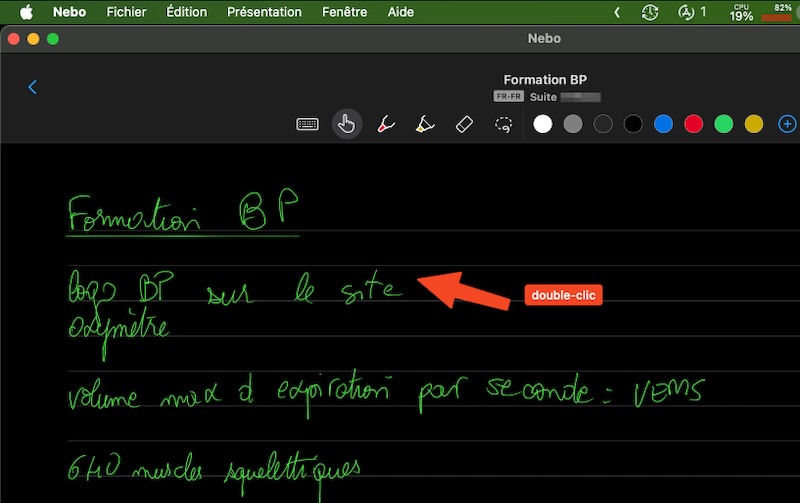Open the Édition menu

click(x=187, y=12)
